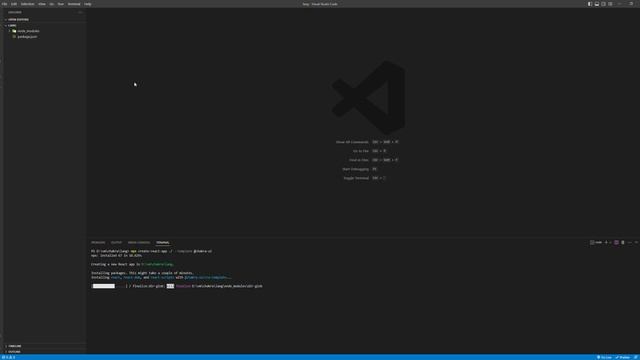The width and height of the screenshot is (640, 360).
Task: Click the Start Debugging shortcut hint
Action: [x=359, y=169]
